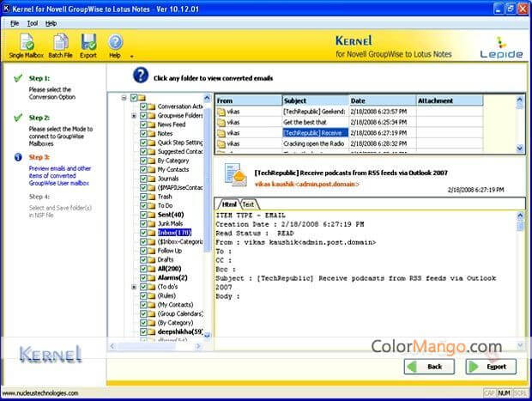
Task: Select the (Rules) folder icon
Action: click(151, 295)
